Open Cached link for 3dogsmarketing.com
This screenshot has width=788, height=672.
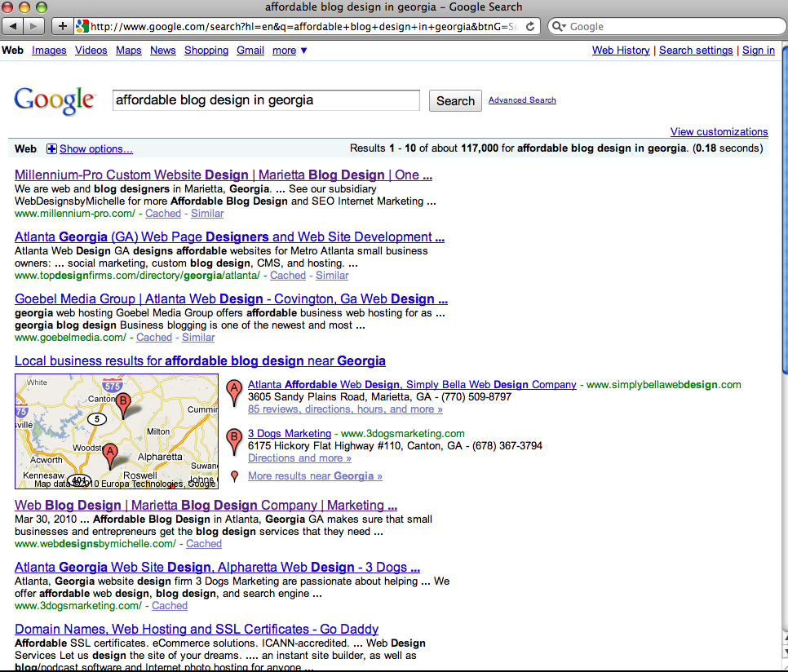(170, 606)
